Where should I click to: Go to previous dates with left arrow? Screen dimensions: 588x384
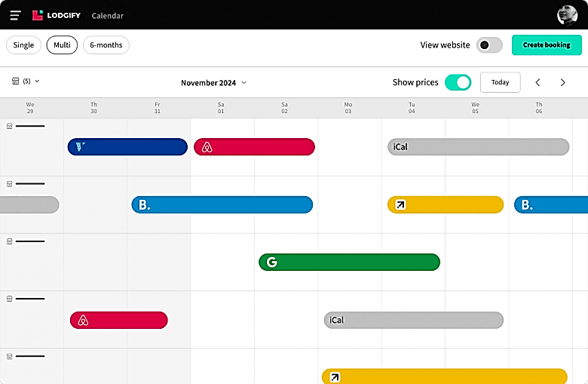click(x=537, y=82)
